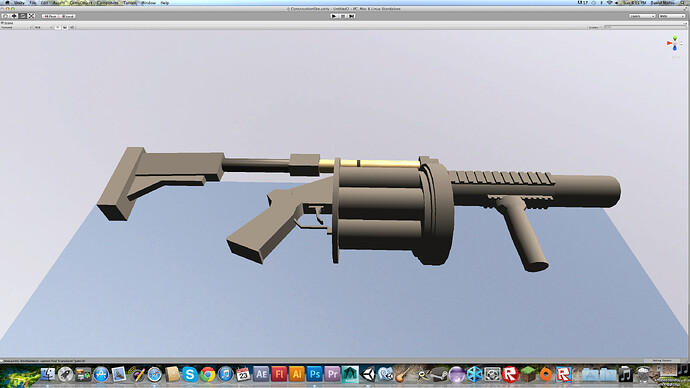The image size is (690, 388).
Task: Open the Component menu
Action: tap(107, 3)
